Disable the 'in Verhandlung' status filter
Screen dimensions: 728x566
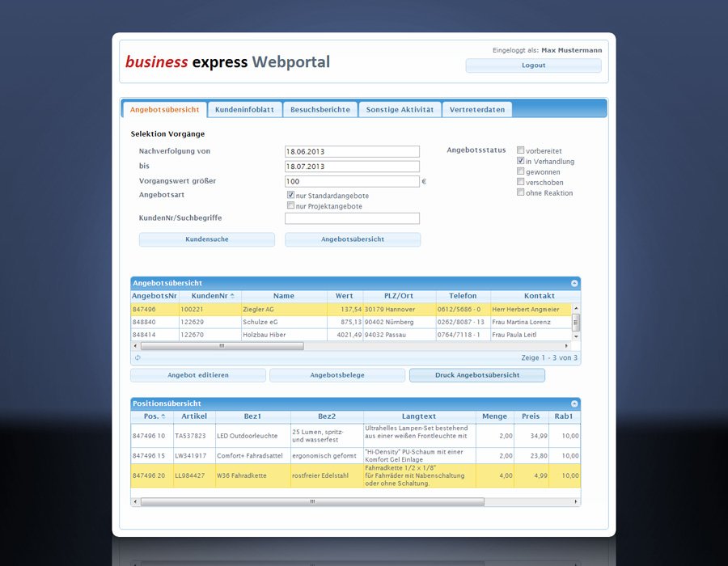pos(520,160)
